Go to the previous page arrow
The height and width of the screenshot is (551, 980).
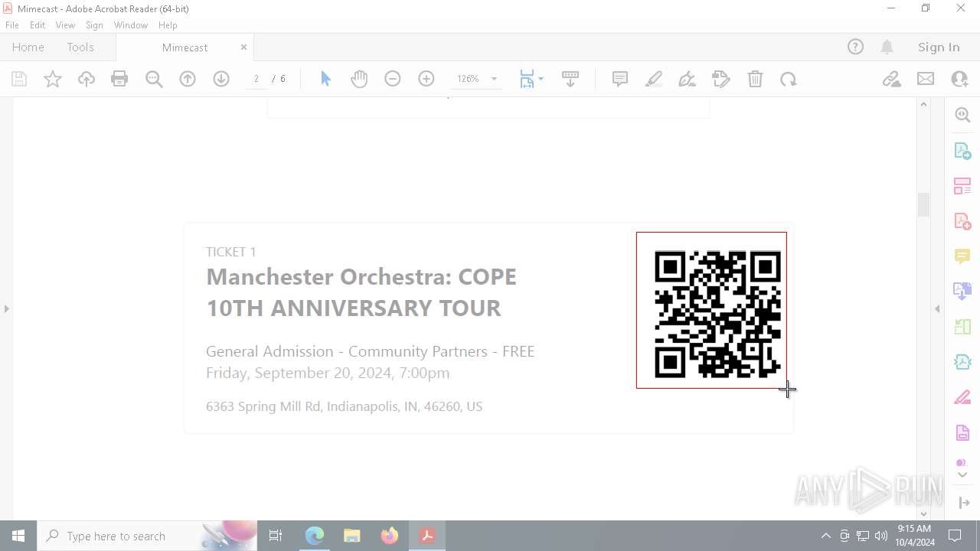tap(188, 79)
